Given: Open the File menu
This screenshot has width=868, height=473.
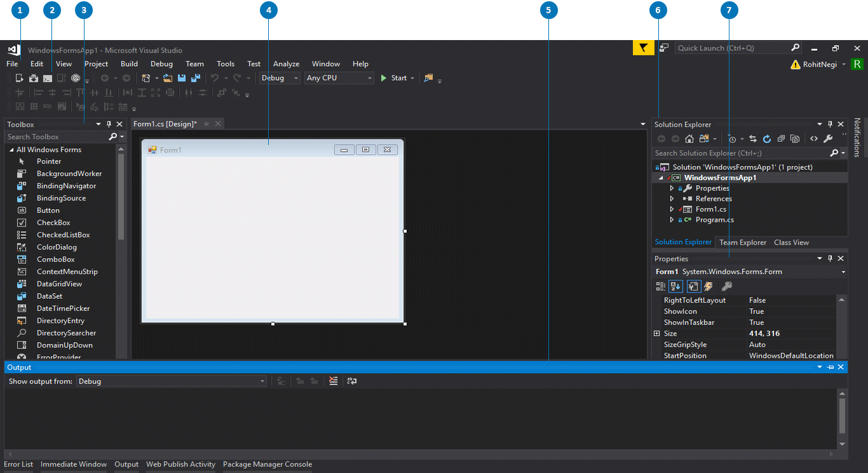Looking at the screenshot, I should [x=12, y=64].
